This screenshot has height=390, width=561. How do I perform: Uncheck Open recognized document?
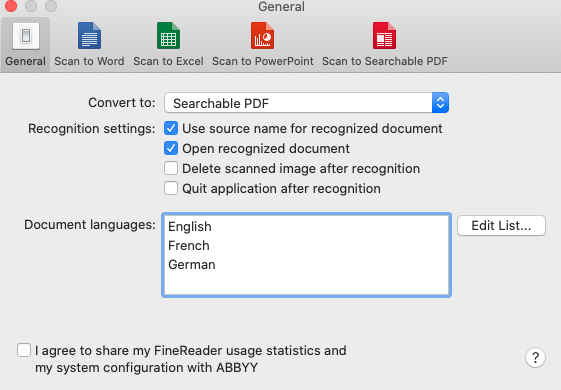click(x=171, y=148)
